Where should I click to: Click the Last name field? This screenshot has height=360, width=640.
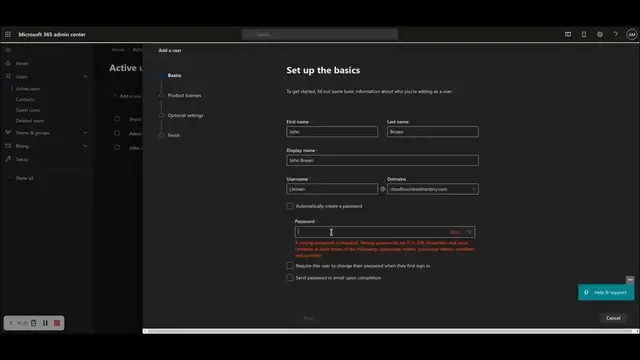pos(433,131)
